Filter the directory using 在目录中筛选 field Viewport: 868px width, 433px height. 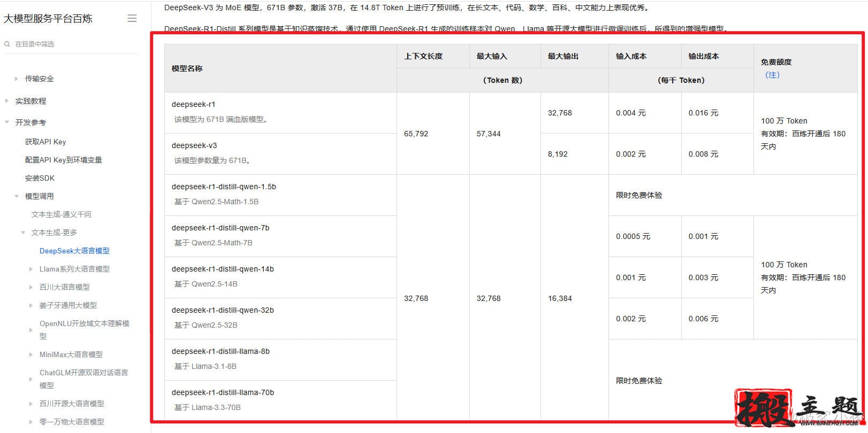pyautogui.click(x=71, y=44)
